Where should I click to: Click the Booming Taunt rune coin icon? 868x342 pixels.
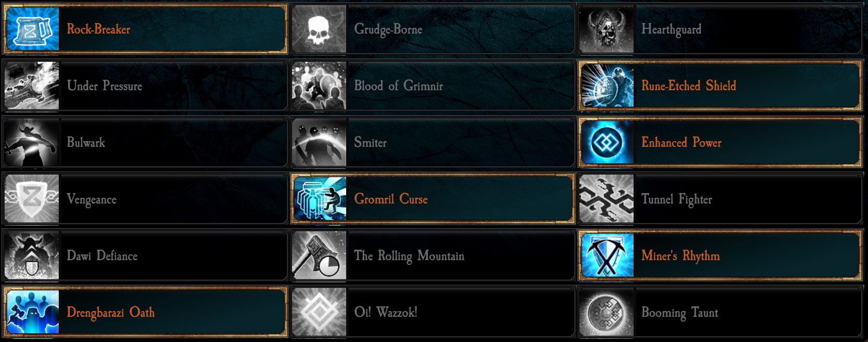click(x=607, y=312)
